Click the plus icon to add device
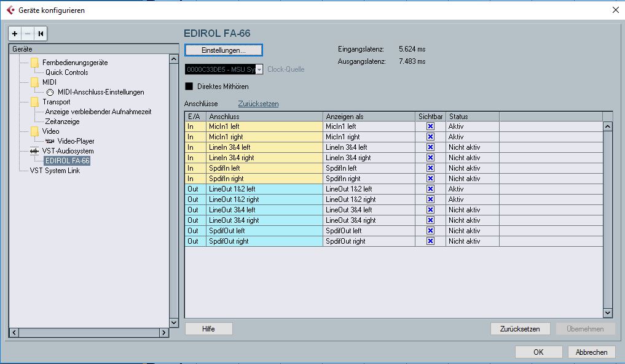 pos(15,34)
